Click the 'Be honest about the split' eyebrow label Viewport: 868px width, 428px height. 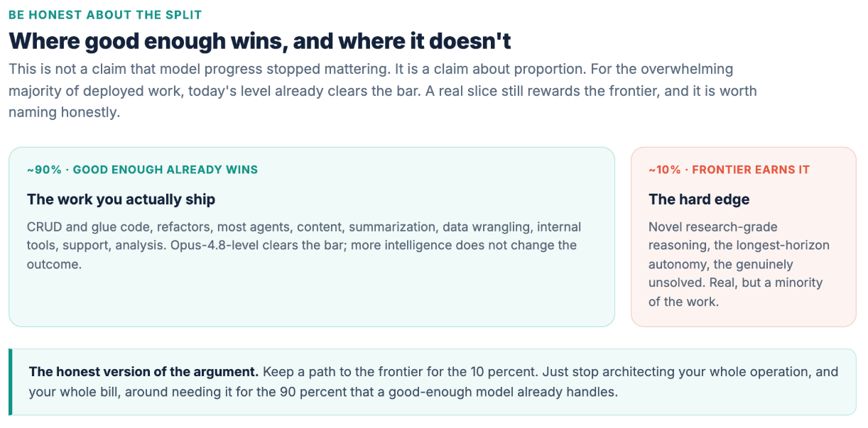click(x=105, y=15)
